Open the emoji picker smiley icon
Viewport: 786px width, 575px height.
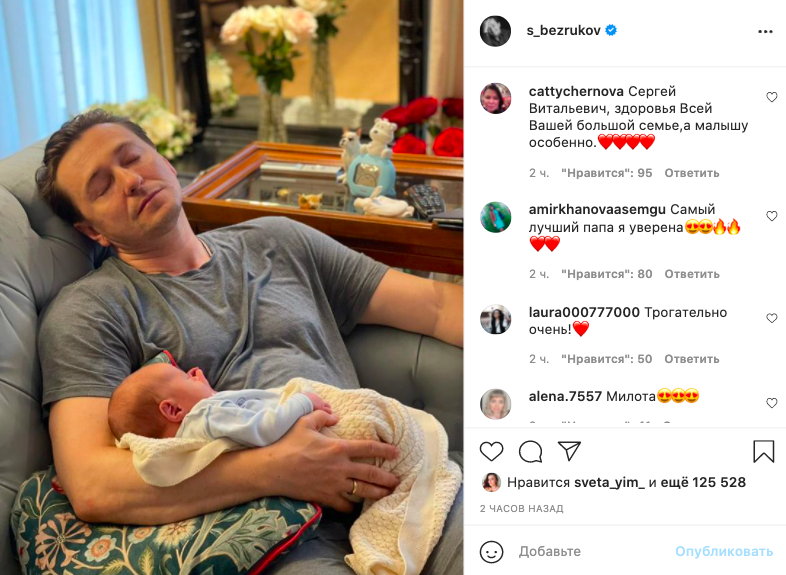tap(491, 552)
